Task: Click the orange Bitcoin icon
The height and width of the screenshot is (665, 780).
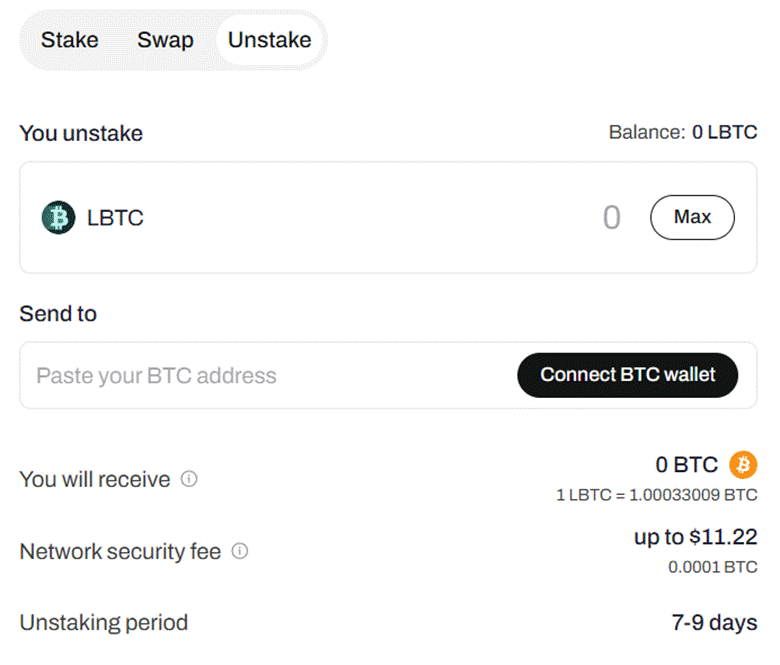Action: click(743, 464)
